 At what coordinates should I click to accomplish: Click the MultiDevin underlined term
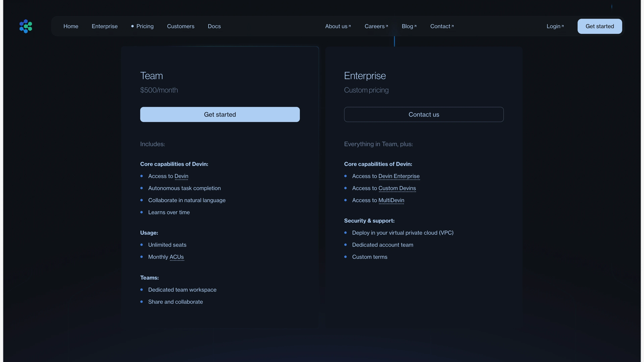pos(391,200)
